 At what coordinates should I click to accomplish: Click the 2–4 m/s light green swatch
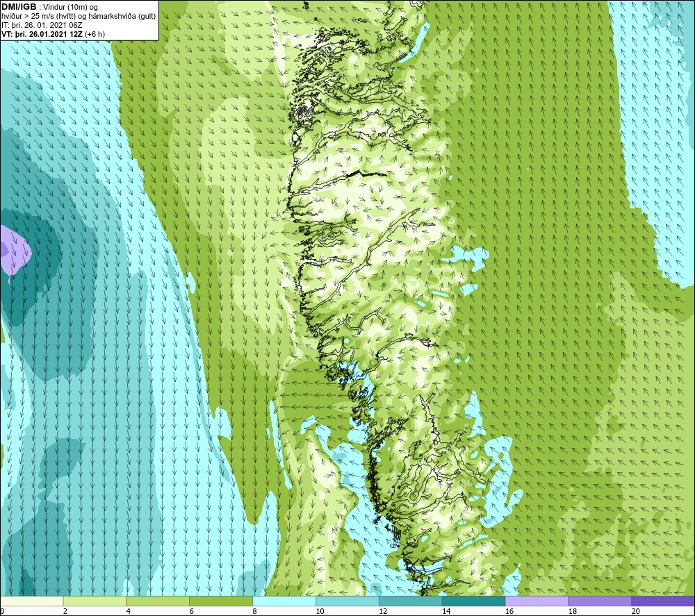(x=95, y=601)
